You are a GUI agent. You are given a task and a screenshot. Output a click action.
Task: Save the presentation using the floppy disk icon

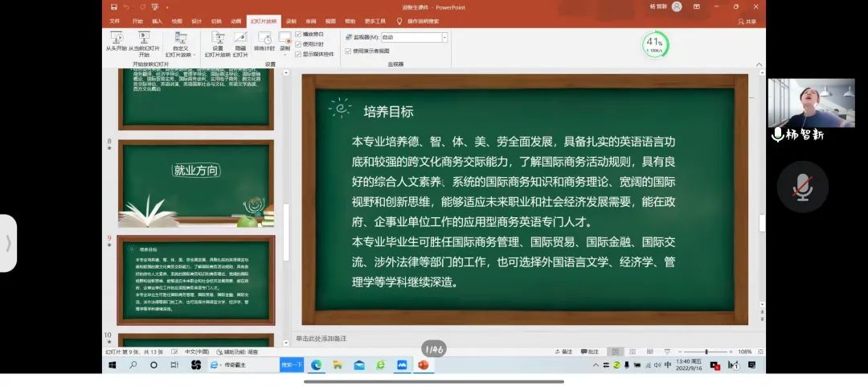point(113,6)
